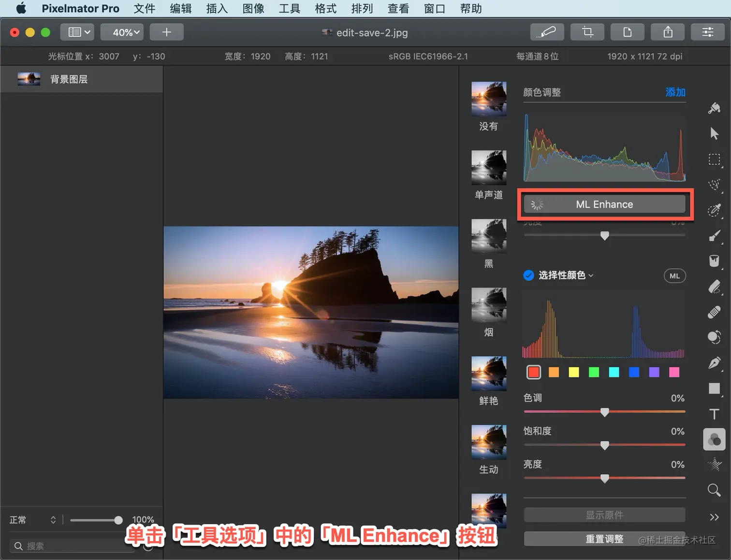Screen dimensions: 731x560
Task: Select the Rectangular Selection tool
Action: pos(714,159)
